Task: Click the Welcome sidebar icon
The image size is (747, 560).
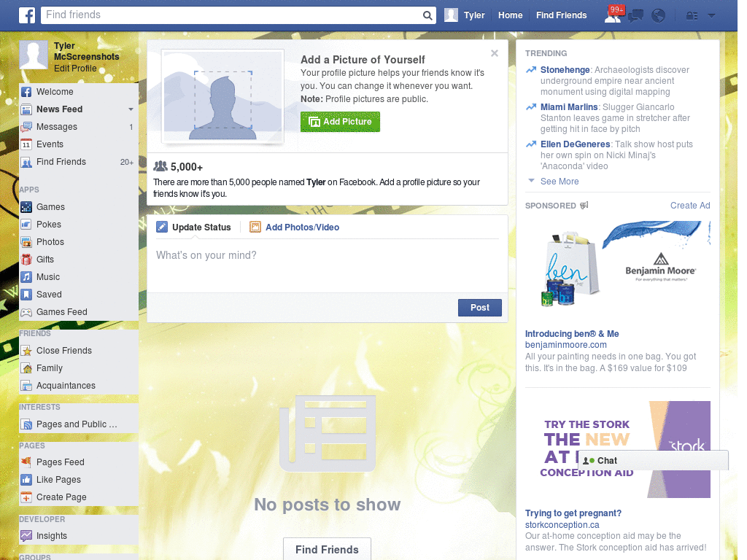Action: (x=27, y=92)
